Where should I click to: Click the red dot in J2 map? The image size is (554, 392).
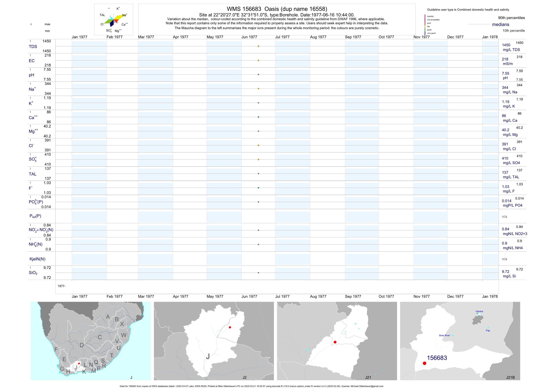[x=230, y=327]
